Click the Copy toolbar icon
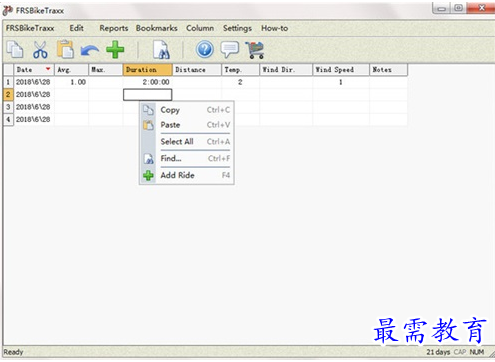The width and height of the screenshot is (495, 362). pyautogui.click(x=15, y=50)
